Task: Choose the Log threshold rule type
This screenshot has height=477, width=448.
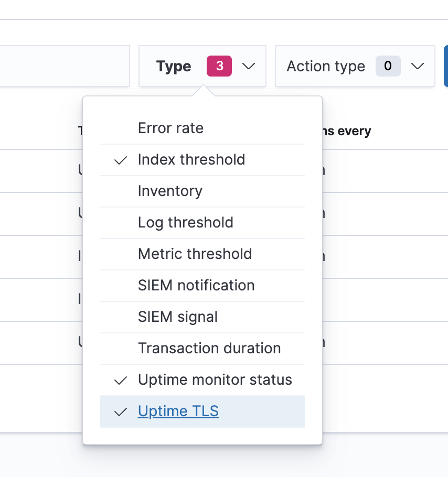Action: 185,222
